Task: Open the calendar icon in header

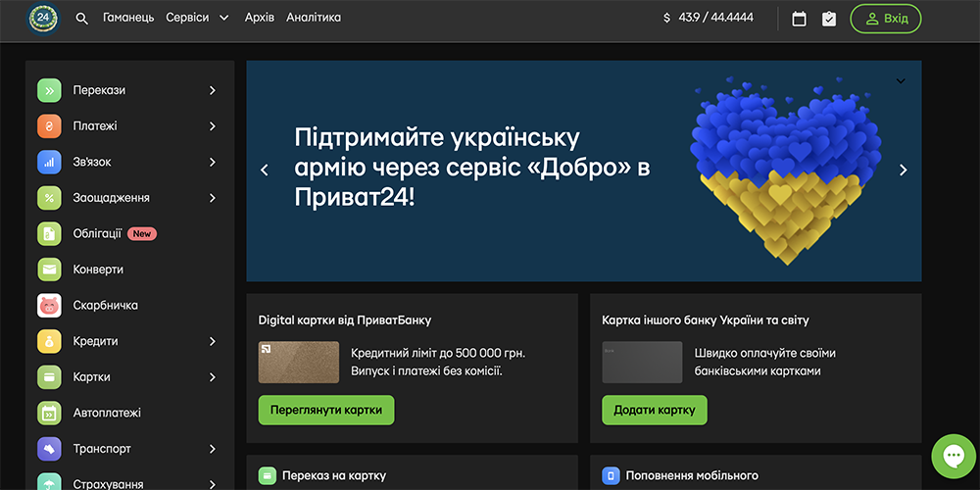Action: [799, 19]
